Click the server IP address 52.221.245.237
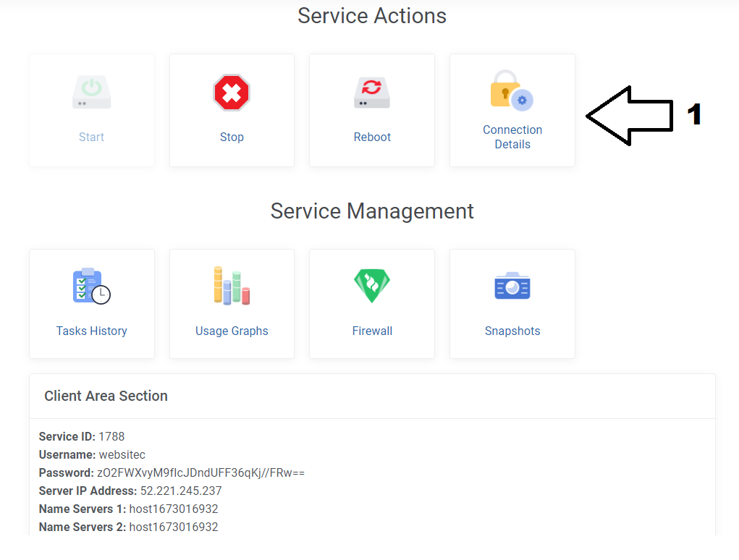This screenshot has width=739, height=560. [x=181, y=491]
